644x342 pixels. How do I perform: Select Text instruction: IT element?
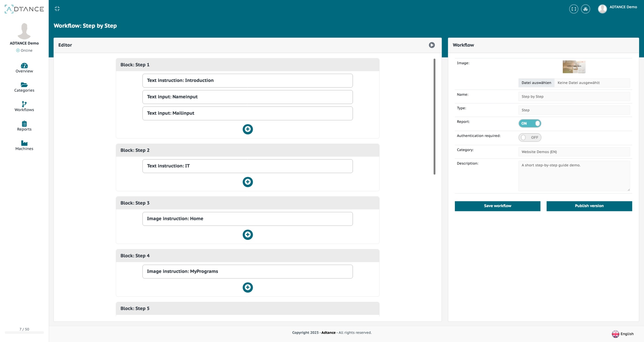pyautogui.click(x=247, y=166)
